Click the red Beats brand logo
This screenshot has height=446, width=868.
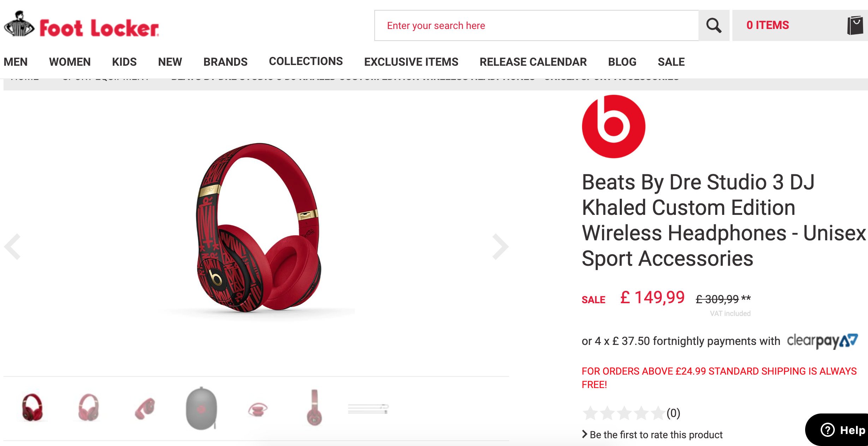[x=613, y=127]
